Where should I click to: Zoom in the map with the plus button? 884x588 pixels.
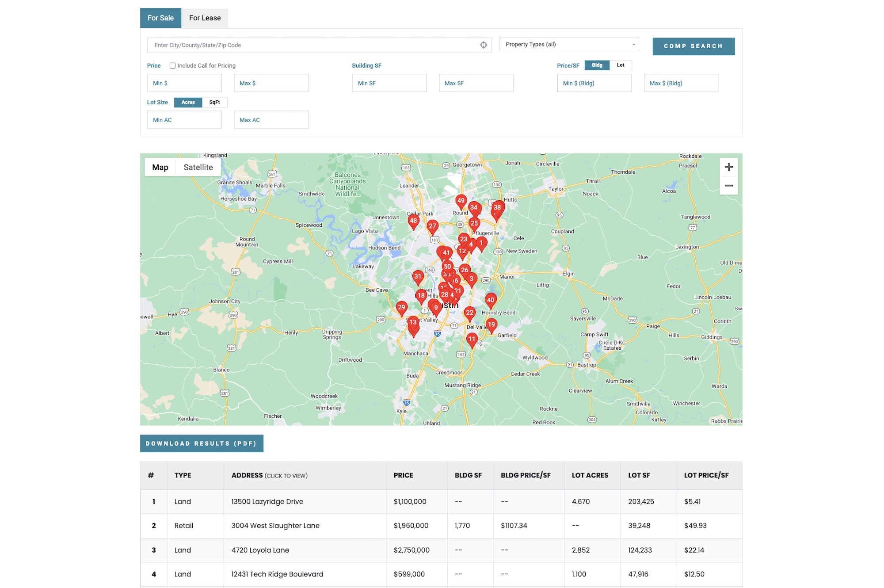[728, 167]
